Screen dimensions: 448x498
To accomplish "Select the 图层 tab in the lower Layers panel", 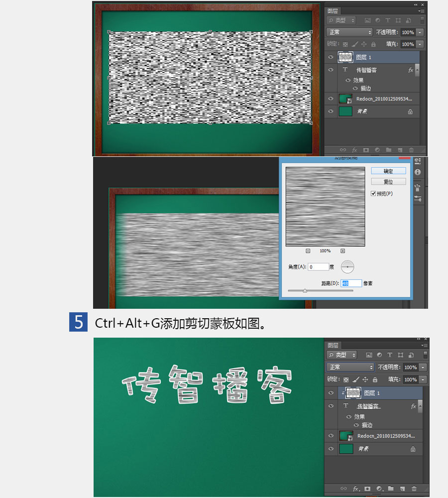I will click(333, 345).
